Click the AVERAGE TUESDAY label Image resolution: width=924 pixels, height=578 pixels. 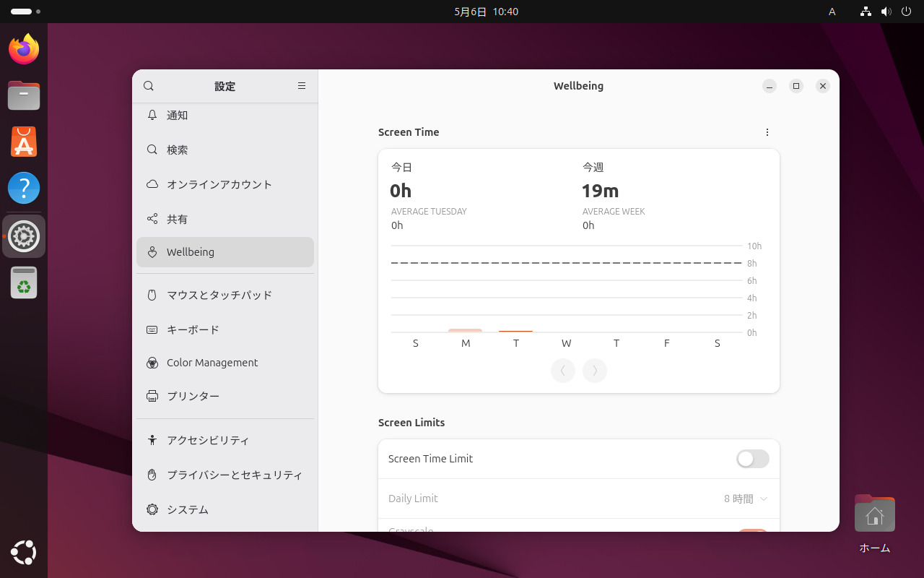point(429,212)
